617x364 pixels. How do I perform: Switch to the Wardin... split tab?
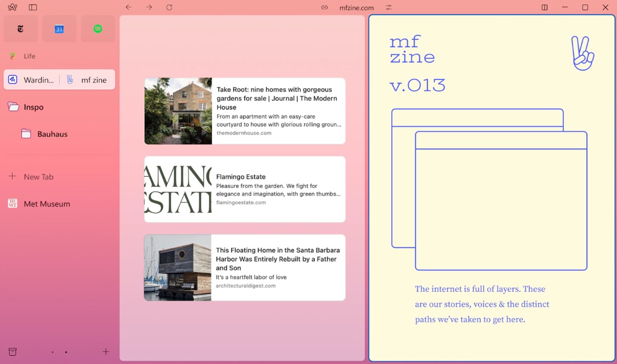[x=32, y=80]
